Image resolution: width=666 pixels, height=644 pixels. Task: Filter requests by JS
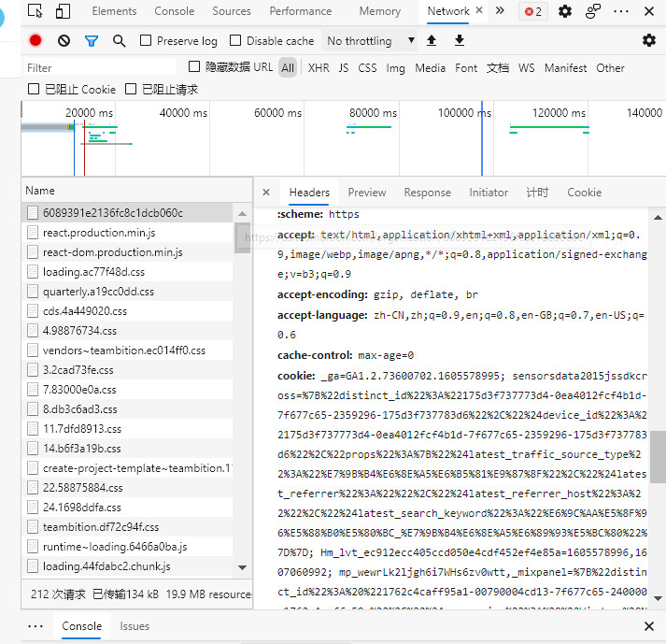[343, 68]
